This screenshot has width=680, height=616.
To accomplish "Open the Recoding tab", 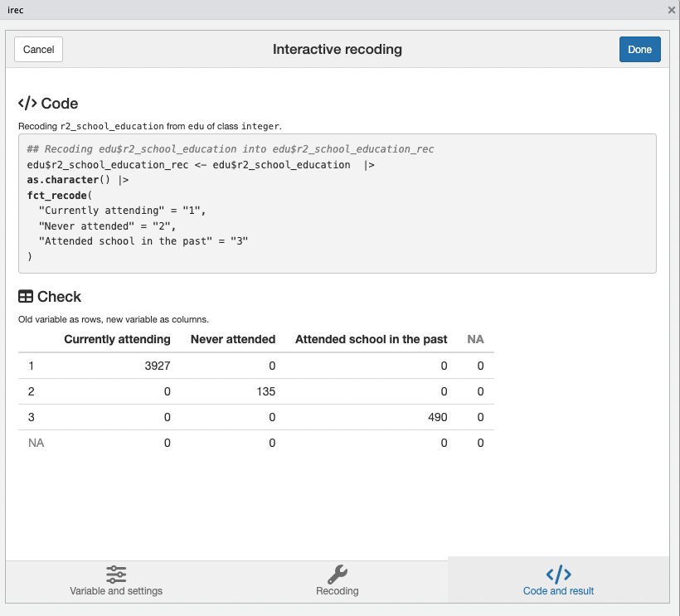I will coord(337,580).
